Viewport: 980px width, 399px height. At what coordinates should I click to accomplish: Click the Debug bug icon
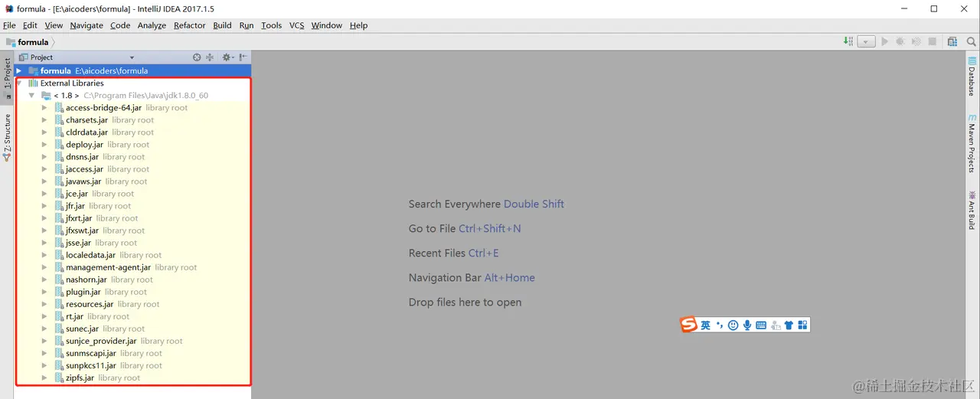pyautogui.click(x=900, y=42)
